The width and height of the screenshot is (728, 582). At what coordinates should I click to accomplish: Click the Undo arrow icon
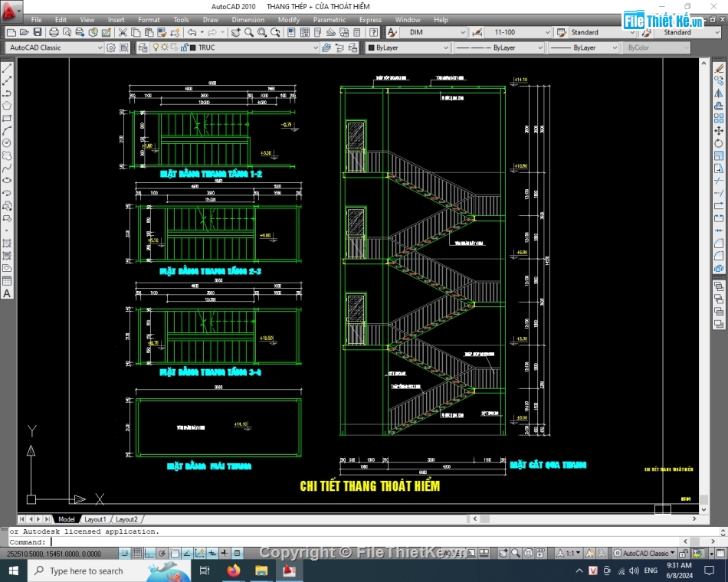tap(192, 32)
